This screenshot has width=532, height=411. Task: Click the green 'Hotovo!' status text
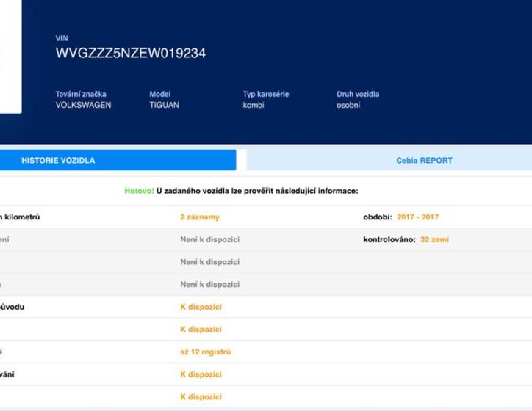[139, 191]
